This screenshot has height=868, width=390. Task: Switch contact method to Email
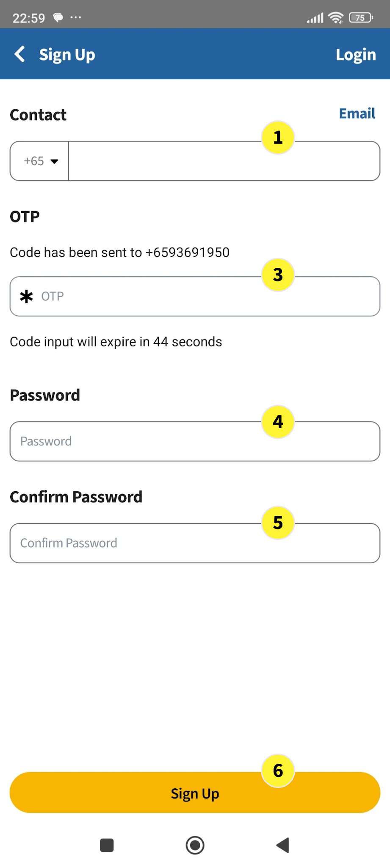tap(357, 114)
